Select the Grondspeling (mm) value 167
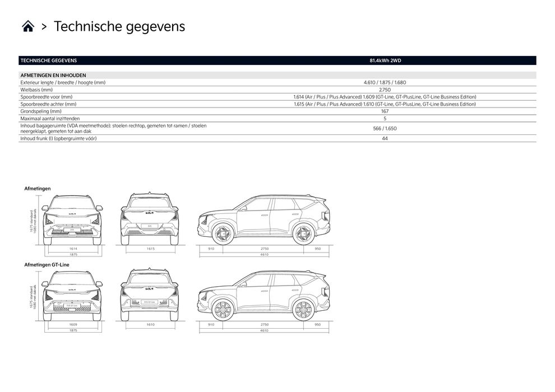The height and width of the screenshot is (392, 555). (385, 111)
